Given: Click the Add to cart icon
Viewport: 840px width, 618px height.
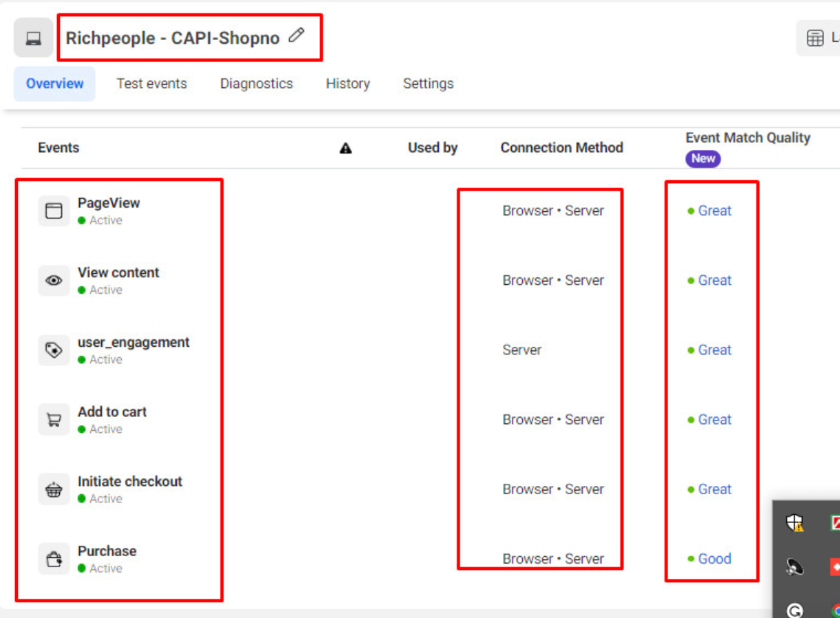Looking at the screenshot, I should [x=54, y=420].
